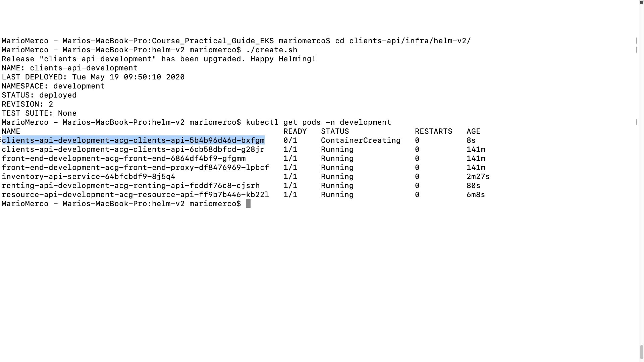644x362 pixels.
Task: Place cursor at the final shell prompt
Action: coord(248,204)
